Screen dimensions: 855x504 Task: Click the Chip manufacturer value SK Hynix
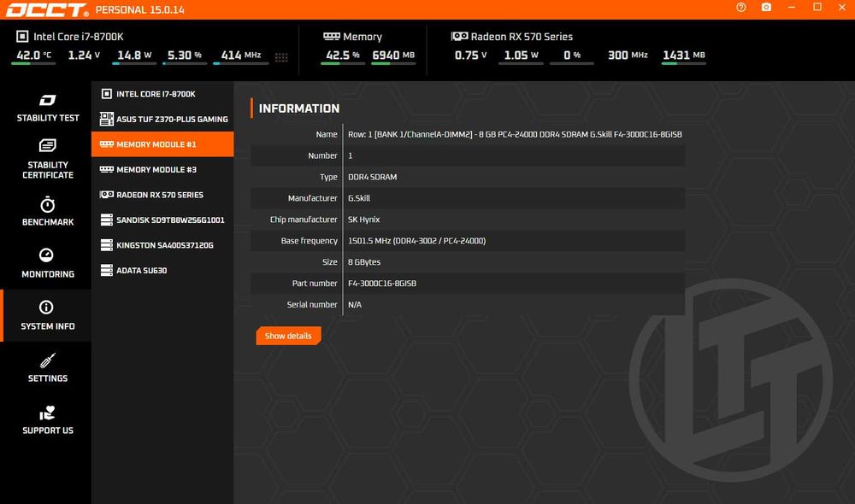pos(363,220)
